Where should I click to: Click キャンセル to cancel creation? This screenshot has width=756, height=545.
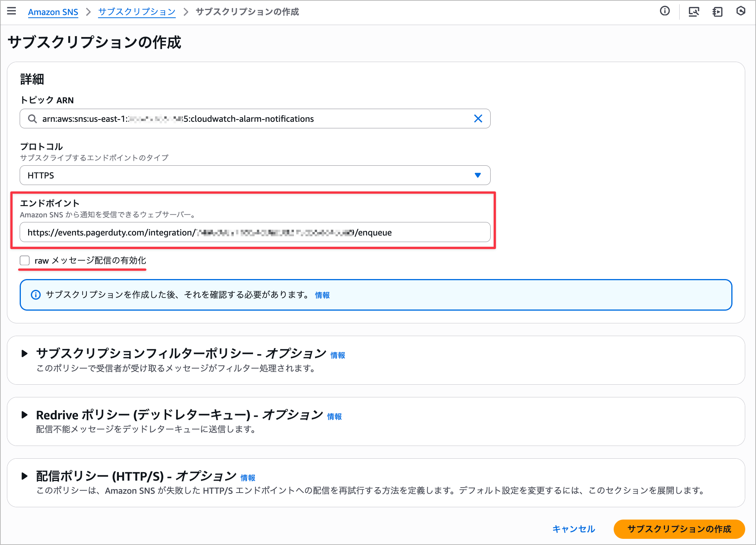pos(574,529)
